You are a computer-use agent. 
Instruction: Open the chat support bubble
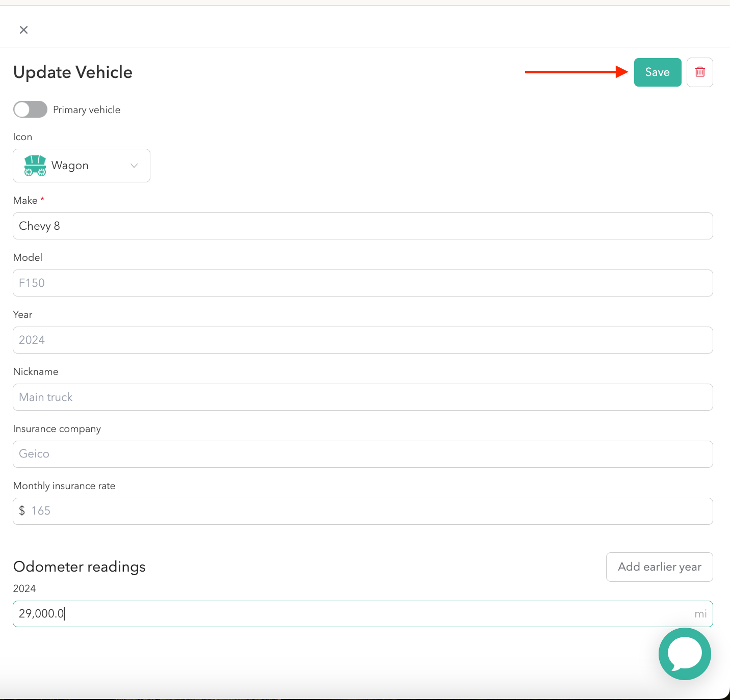(x=684, y=654)
